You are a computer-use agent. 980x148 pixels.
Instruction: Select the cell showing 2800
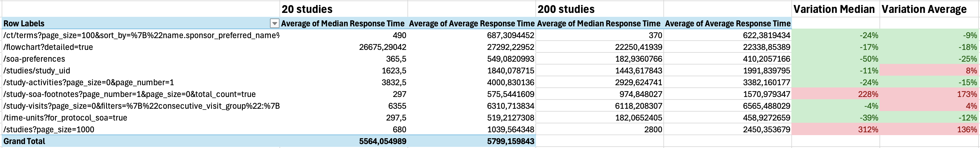pos(653,130)
